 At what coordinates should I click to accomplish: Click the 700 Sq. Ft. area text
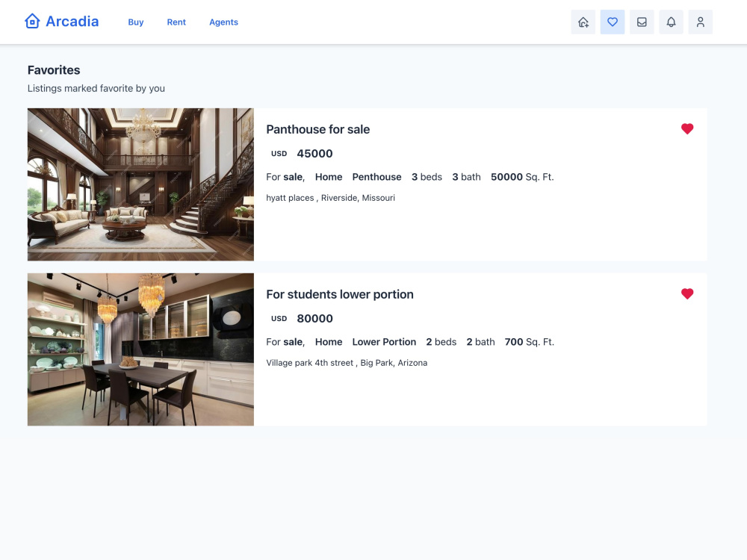point(530,342)
